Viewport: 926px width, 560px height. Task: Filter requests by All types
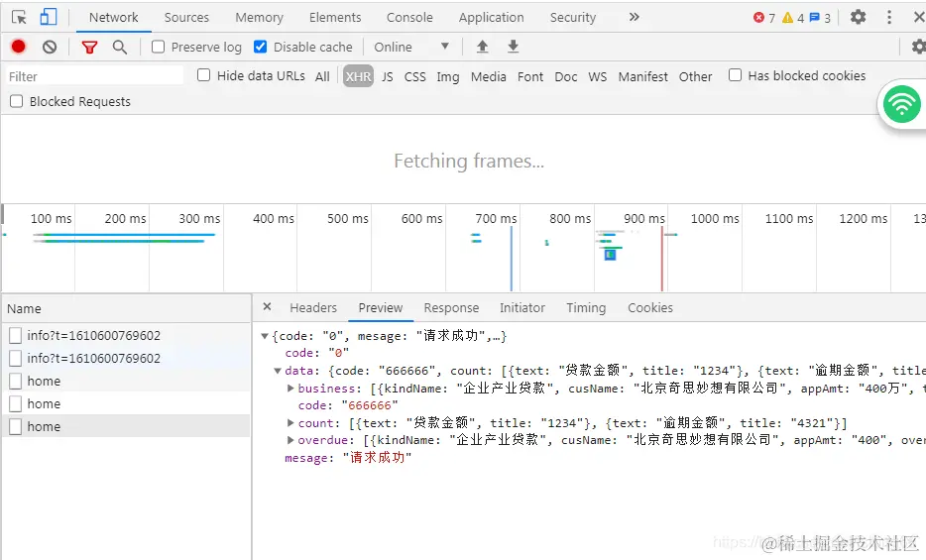(x=322, y=76)
